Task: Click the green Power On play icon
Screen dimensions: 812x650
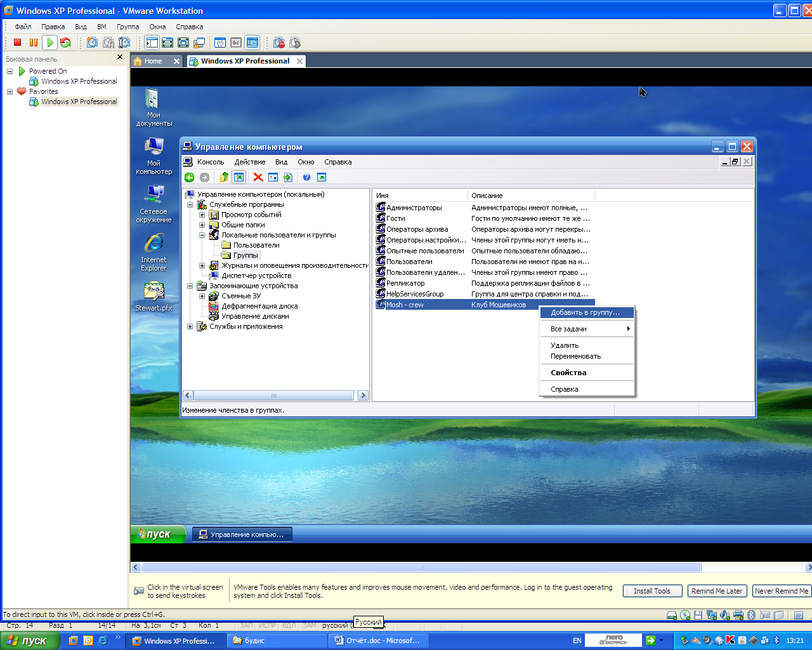Action: pyautogui.click(x=49, y=43)
